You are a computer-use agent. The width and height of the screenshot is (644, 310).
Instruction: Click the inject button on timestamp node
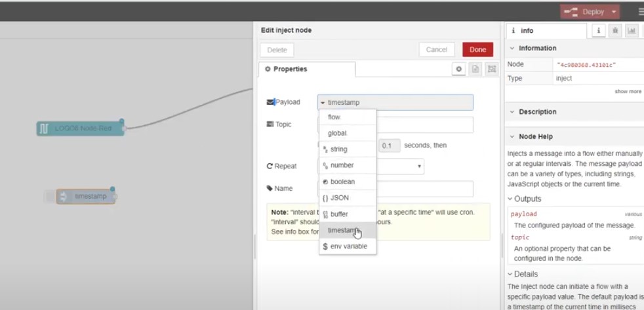pos(50,197)
